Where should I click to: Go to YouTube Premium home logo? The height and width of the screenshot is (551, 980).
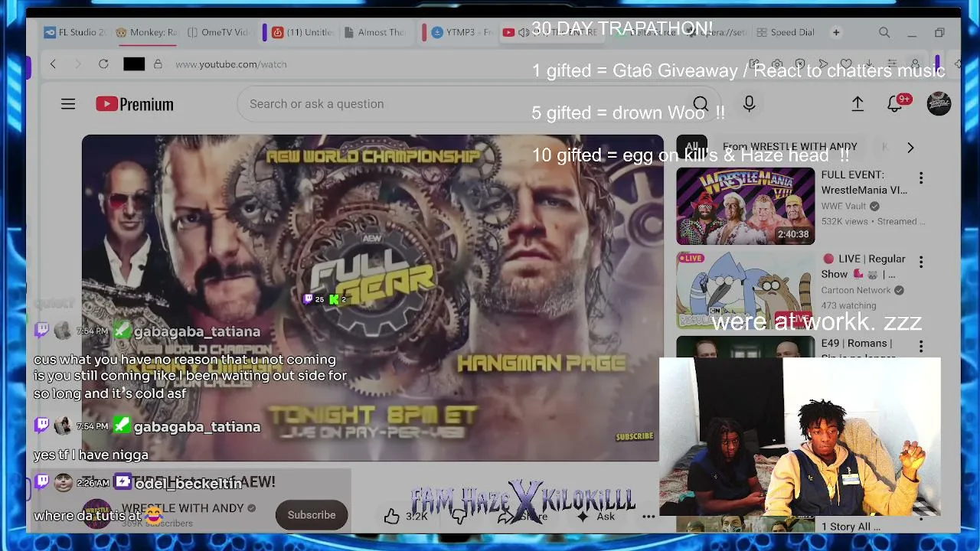tap(135, 104)
